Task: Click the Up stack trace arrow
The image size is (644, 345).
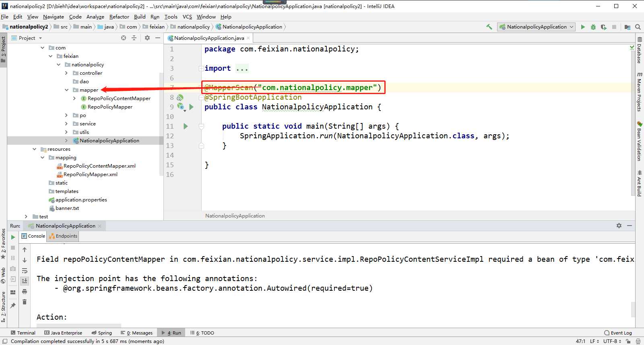Action: [25, 250]
